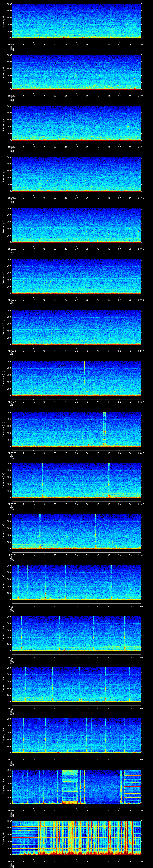This screenshot has width=153, height=868.
Task: Select the spectrogram panel starting at 21:21:00
Action: click(76, 21)
